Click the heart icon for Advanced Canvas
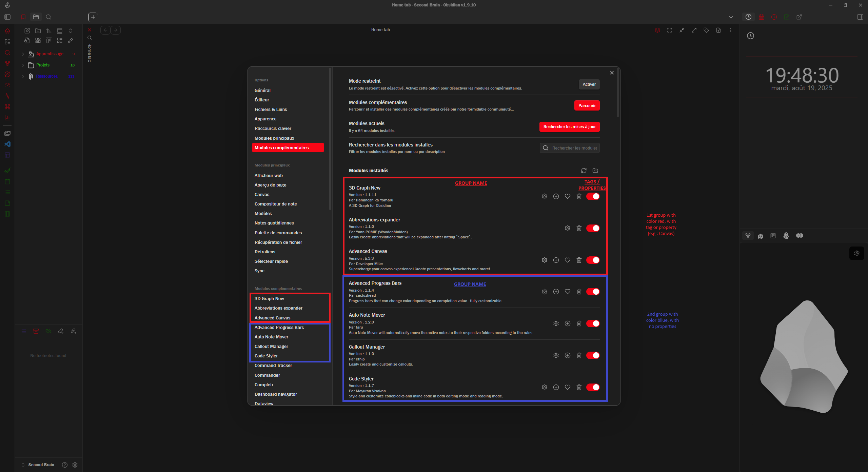This screenshot has height=472, width=868. tap(567, 260)
